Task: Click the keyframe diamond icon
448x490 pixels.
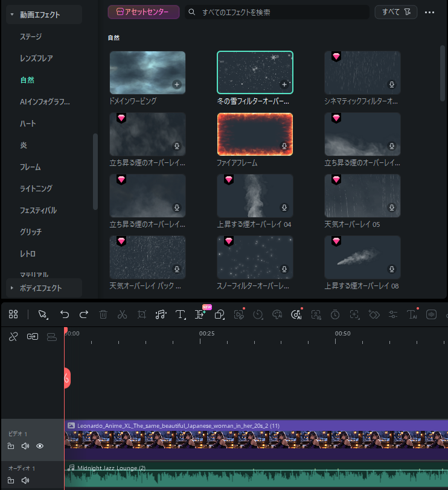Action: tap(374, 314)
